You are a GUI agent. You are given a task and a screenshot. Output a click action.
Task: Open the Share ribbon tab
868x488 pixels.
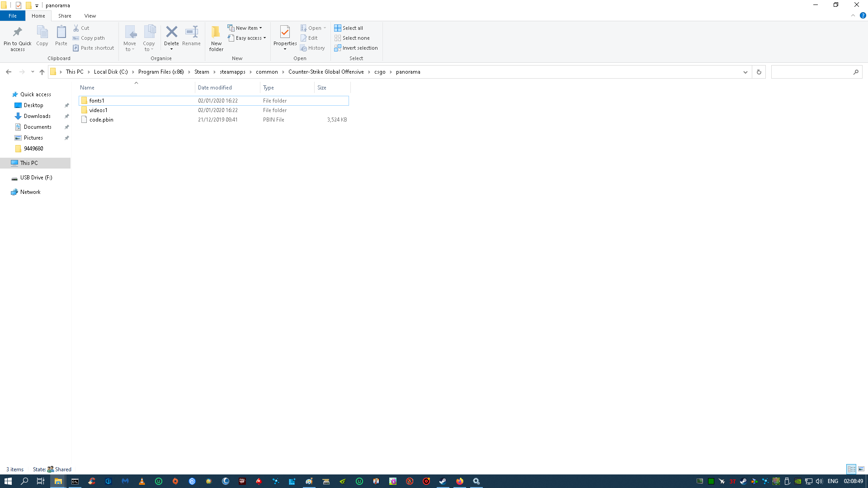(65, 16)
